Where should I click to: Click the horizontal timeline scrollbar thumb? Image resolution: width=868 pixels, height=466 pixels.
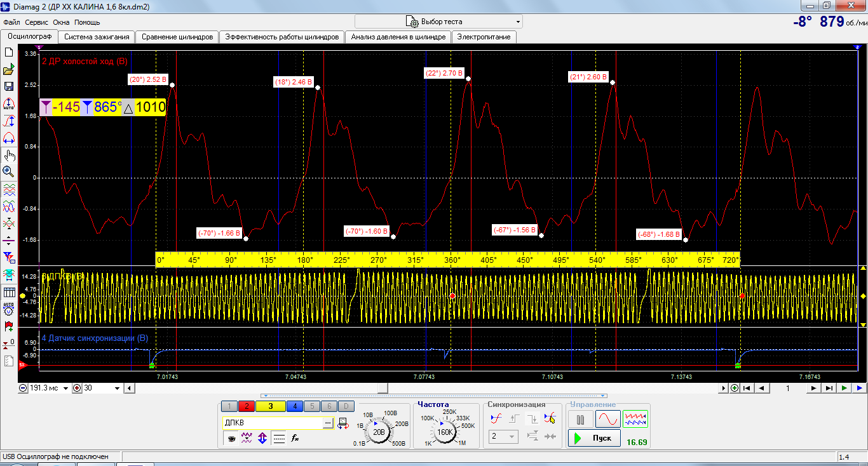point(383,388)
